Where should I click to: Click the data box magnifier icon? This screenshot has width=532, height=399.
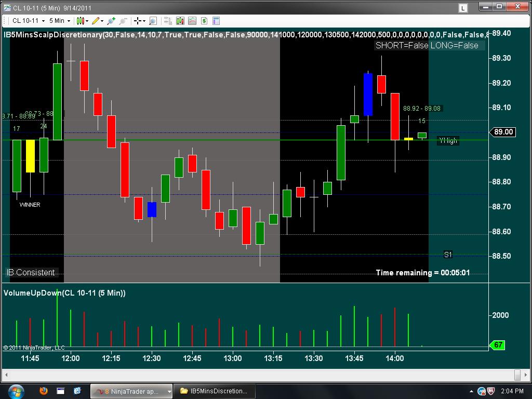click(153, 21)
